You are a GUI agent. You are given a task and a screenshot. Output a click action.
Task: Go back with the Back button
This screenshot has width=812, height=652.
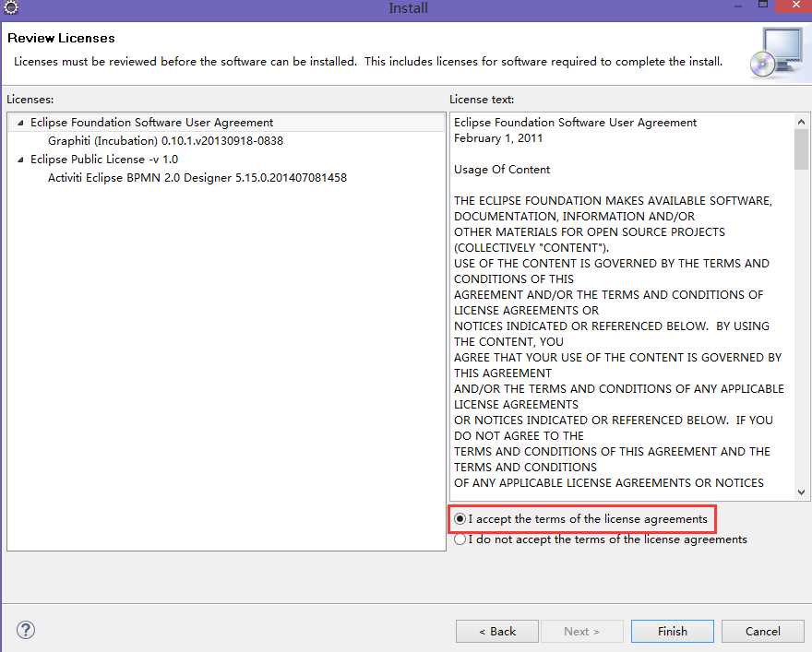[497, 632]
